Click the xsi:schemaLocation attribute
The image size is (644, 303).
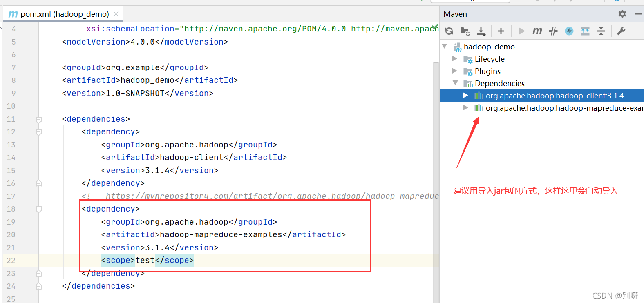coord(130,29)
